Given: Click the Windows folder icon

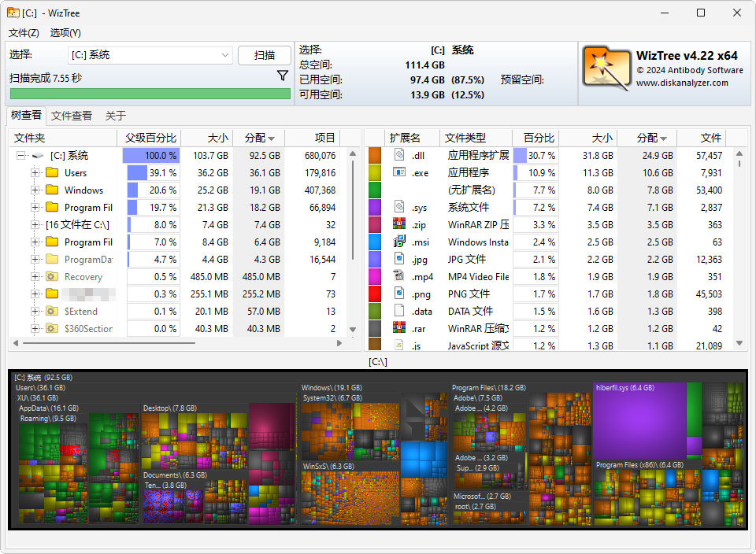Looking at the screenshot, I should coord(52,190).
